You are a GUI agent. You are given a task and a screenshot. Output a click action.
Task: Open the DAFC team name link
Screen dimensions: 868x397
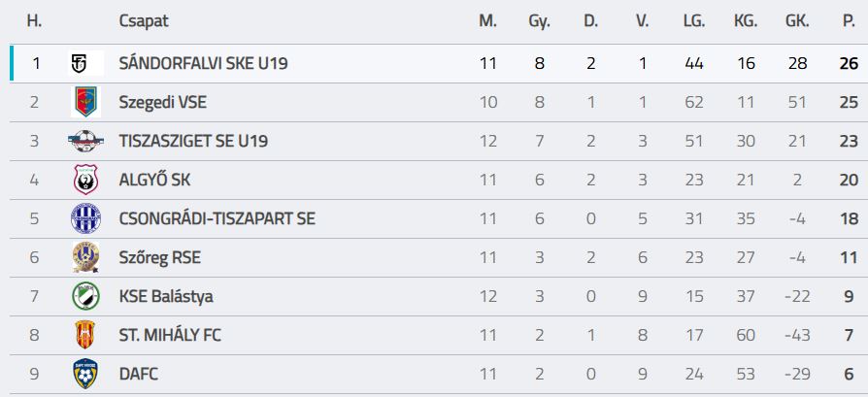(139, 374)
